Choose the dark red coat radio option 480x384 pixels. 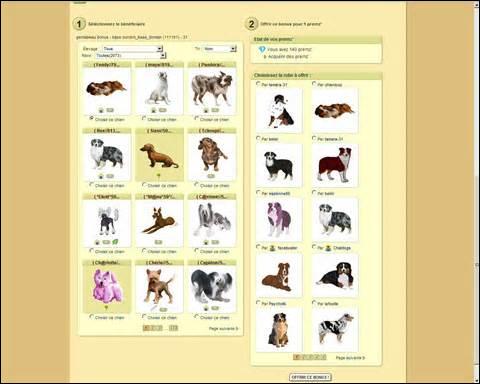click(x=314, y=138)
